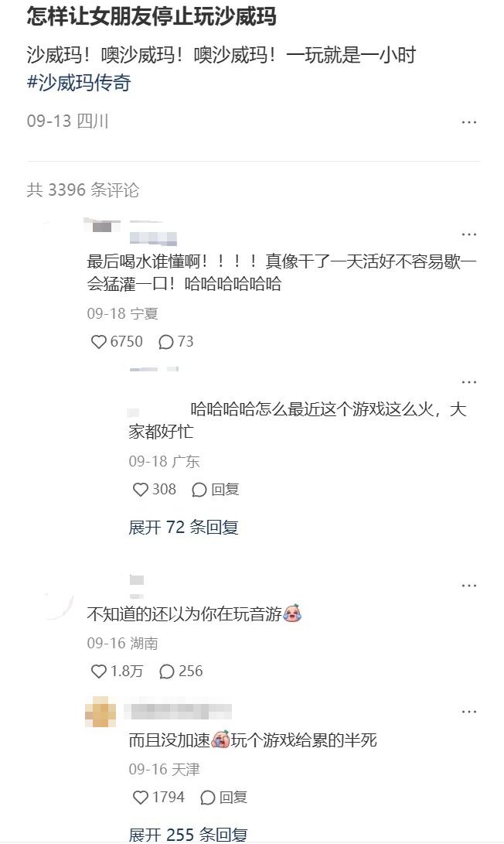Open the post's three-dot options menu

tap(469, 122)
